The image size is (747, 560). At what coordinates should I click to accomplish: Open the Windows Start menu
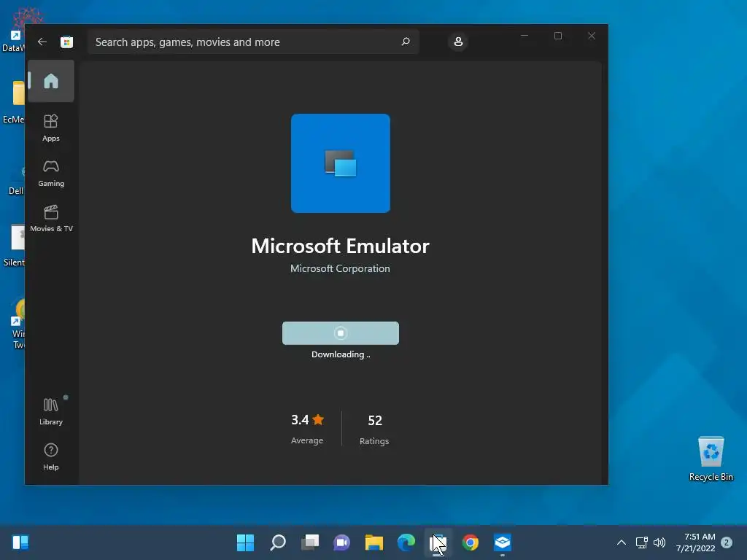point(245,542)
